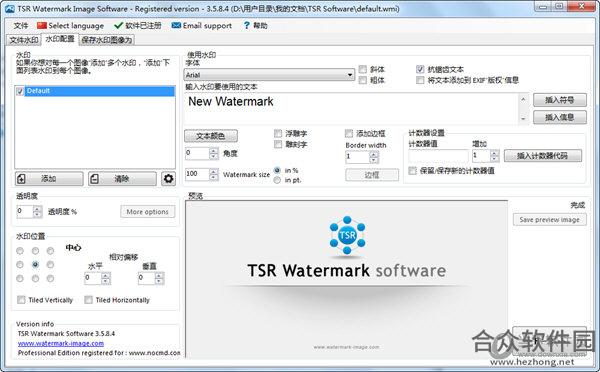Uncheck the Default watermark checkbox
This screenshot has height=372, width=600.
(x=20, y=91)
